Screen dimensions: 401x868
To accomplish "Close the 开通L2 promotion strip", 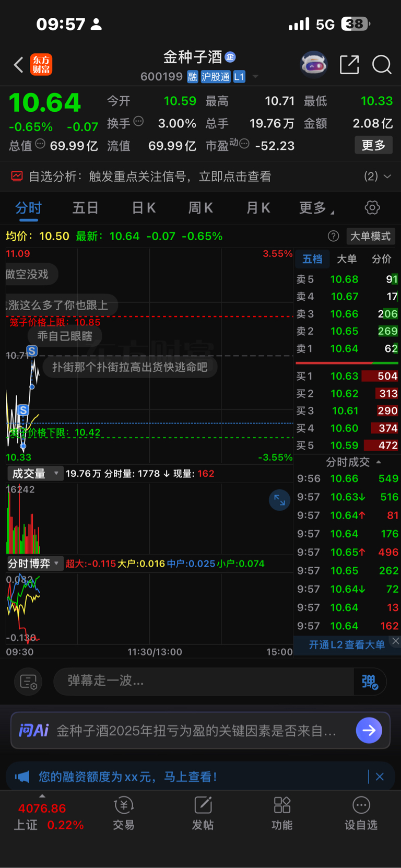I will click(395, 641).
